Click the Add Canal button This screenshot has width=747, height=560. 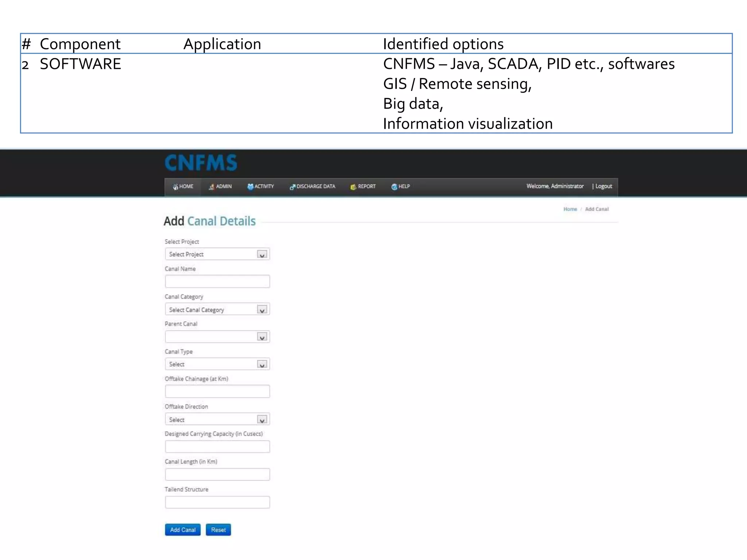[x=183, y=530]
